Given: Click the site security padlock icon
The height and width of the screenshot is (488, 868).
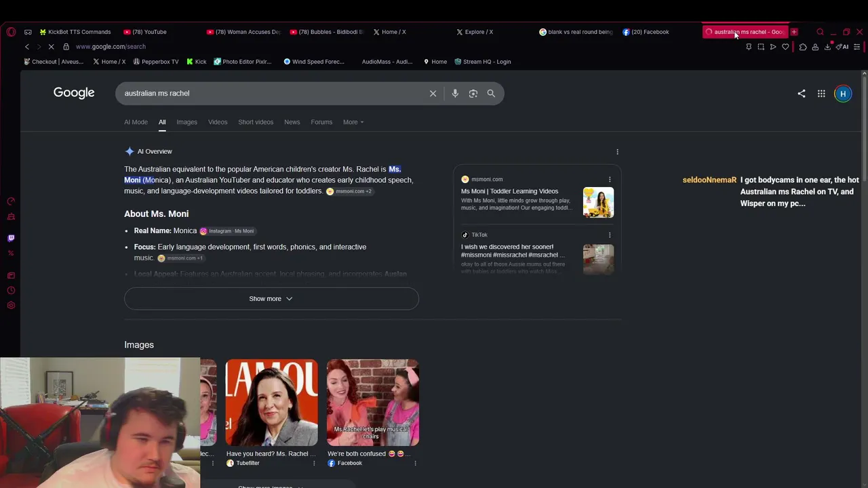Looking at the screenshot, I should pyautogui.click(x=66, y=47).
